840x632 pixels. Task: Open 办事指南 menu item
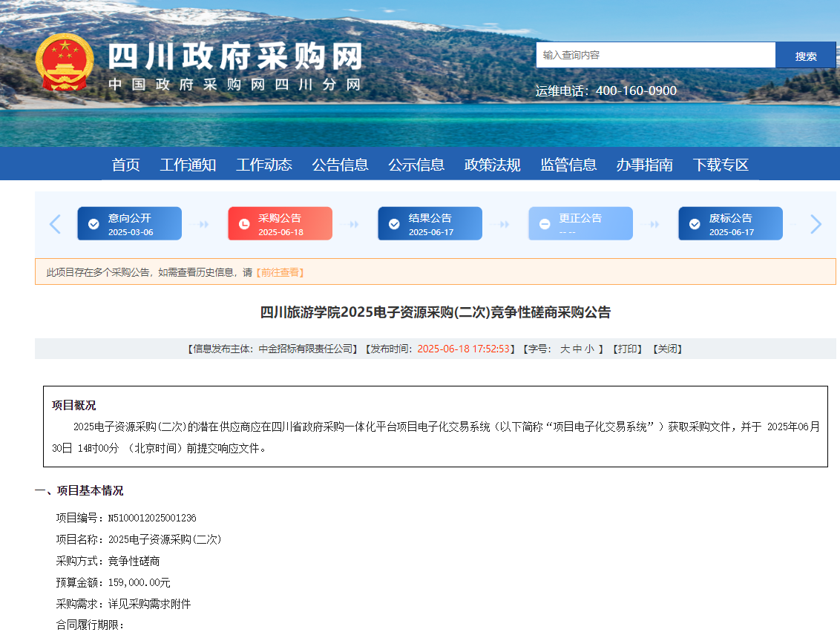pos(644,165)
